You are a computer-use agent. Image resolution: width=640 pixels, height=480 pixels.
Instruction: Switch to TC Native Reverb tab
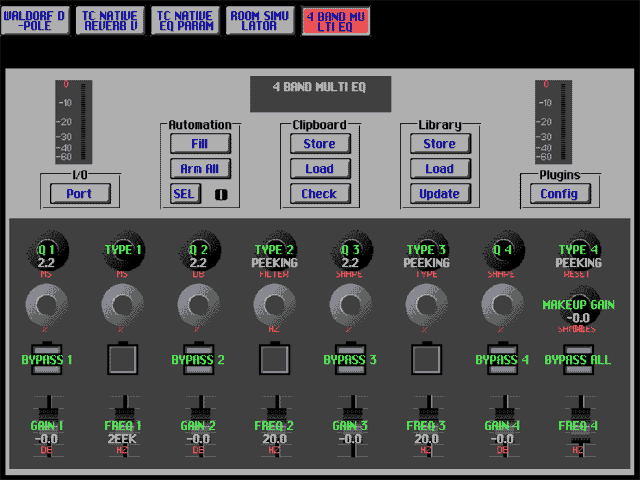[110, 20]
